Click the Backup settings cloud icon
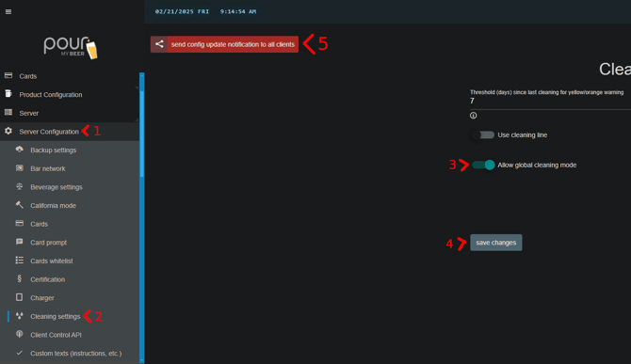631x364 pixels. tap(20, 150)
